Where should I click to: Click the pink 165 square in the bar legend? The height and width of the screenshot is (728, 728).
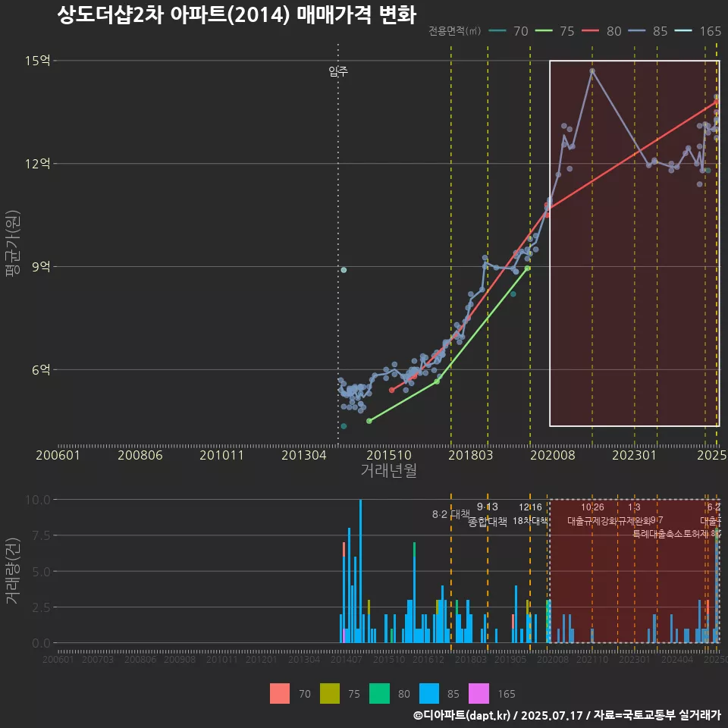coord(479,694)
